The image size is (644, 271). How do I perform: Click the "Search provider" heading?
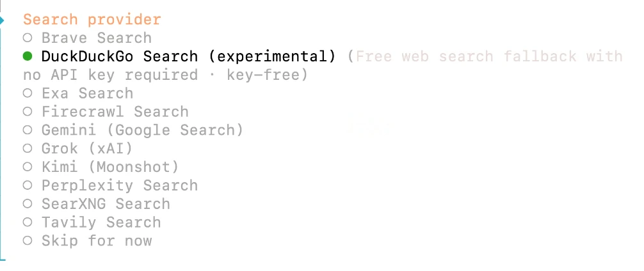click(92, 20)
